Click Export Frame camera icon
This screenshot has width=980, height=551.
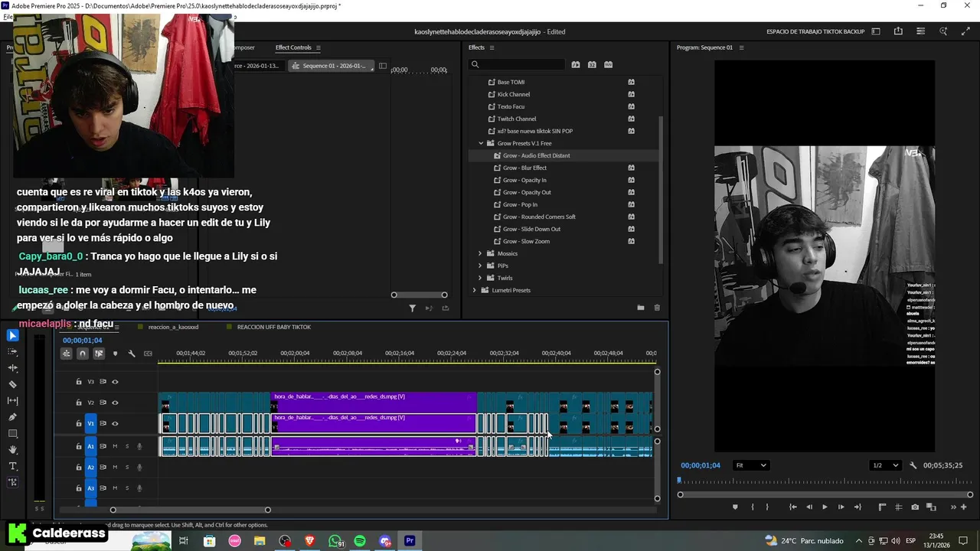click(915, 507)
